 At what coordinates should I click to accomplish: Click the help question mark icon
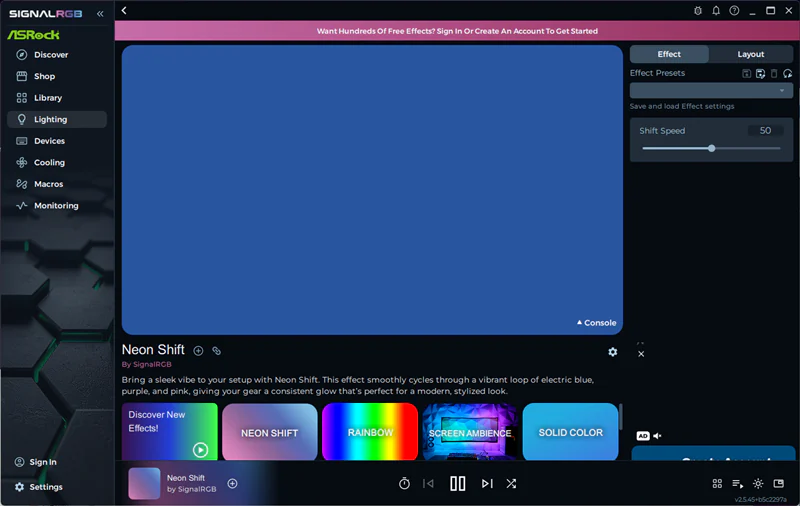734,11
